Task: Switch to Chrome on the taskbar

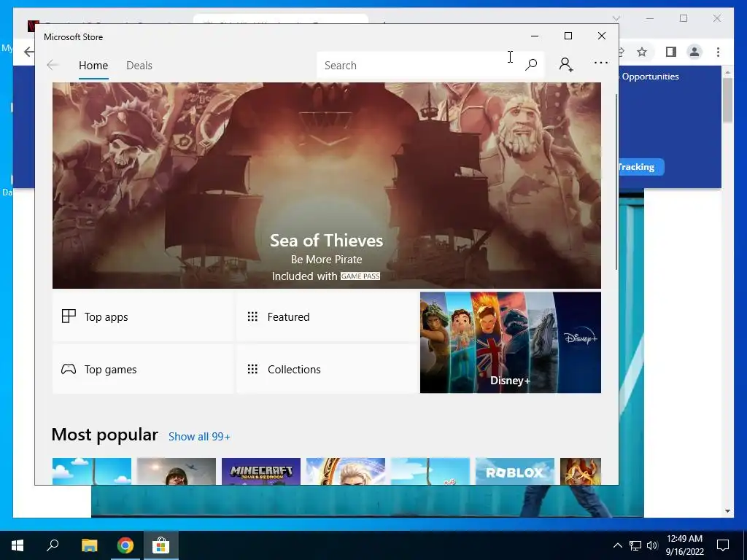Action: pyautogui.click(x=125, y=545)
